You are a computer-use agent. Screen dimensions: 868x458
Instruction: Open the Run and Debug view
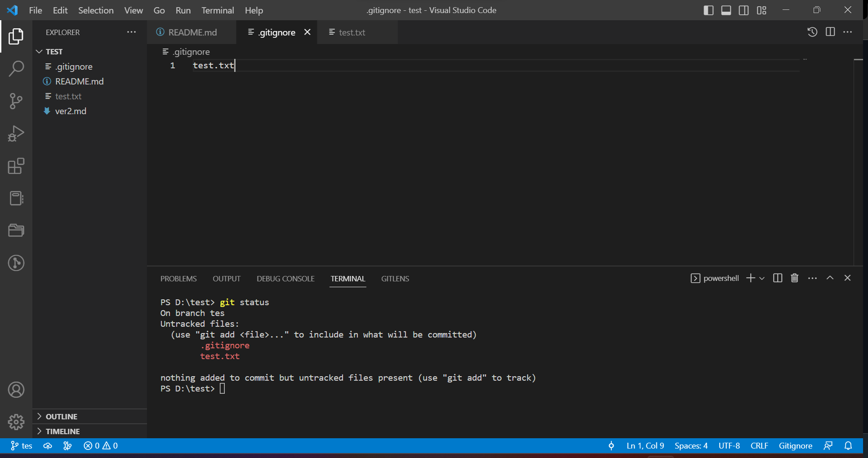(x=16, y=133)
